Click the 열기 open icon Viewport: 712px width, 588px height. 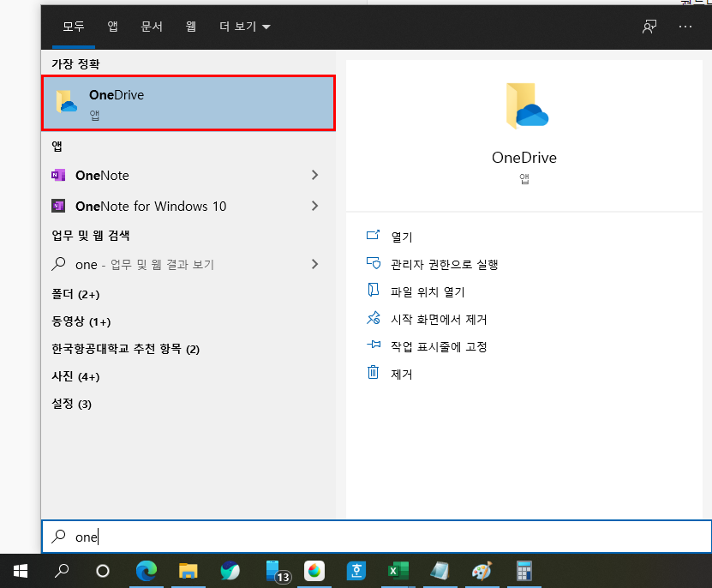coord(374,235)
